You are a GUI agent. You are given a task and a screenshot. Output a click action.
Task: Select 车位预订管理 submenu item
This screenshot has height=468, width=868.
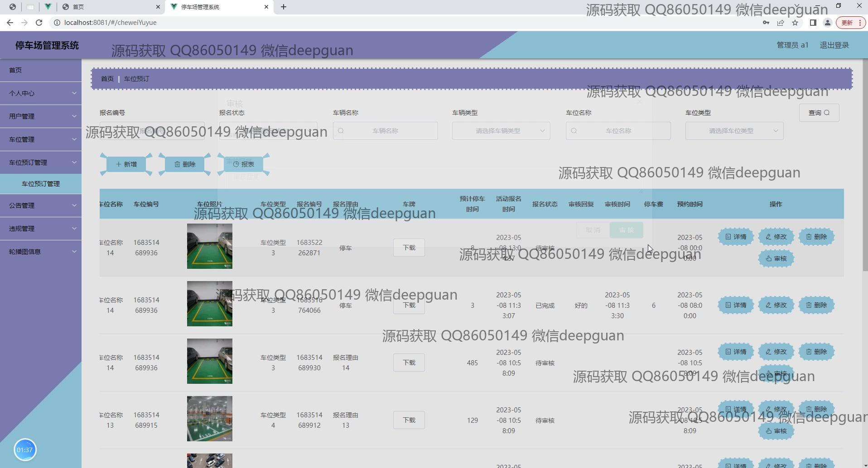[x=41, y=184]
